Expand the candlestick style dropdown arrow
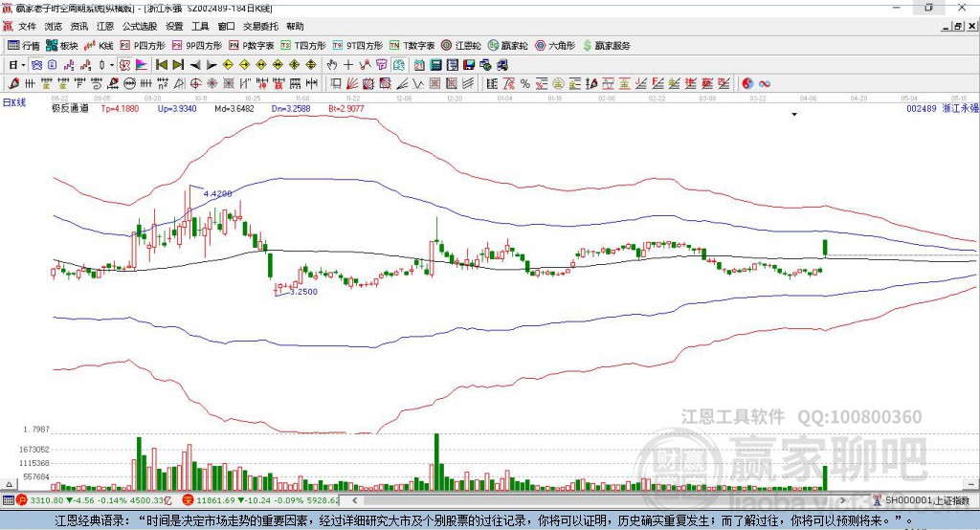This screenshot has width=980, height=530. click(112, 65)
